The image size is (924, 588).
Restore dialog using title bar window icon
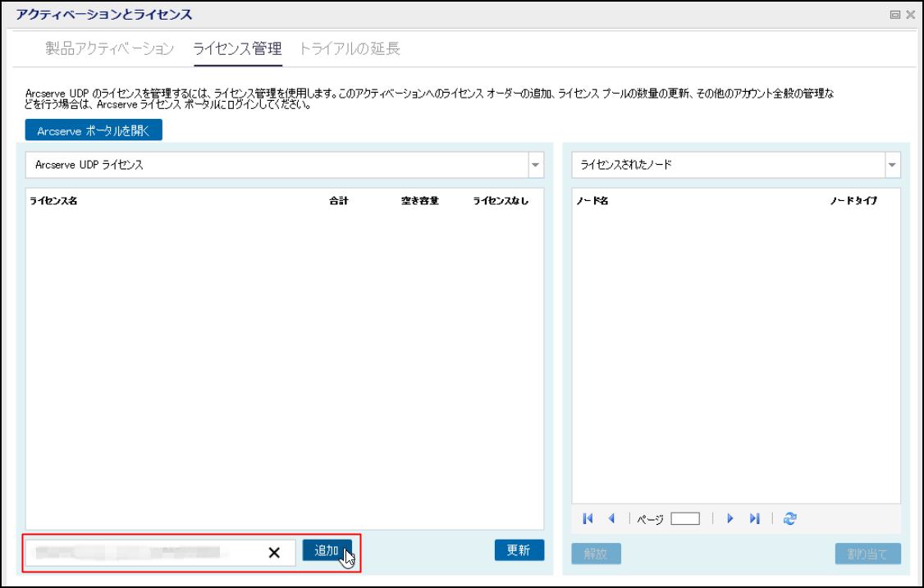pos(895,15)
